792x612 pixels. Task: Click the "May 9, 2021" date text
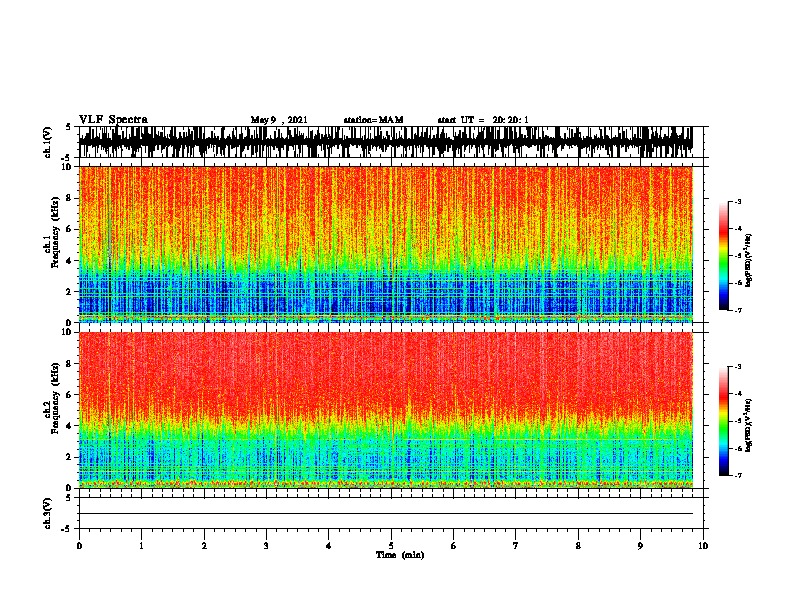[279, 120]
